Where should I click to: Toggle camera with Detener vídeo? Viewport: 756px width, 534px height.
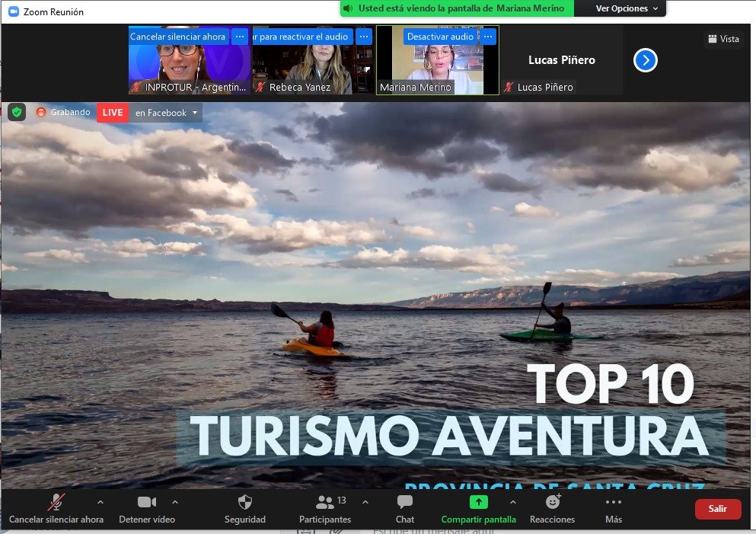point(147,502)
